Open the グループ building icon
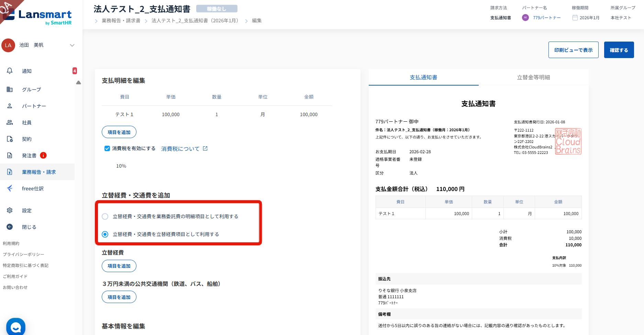This screenshot has width=644, height=335. tap(10, 89)
